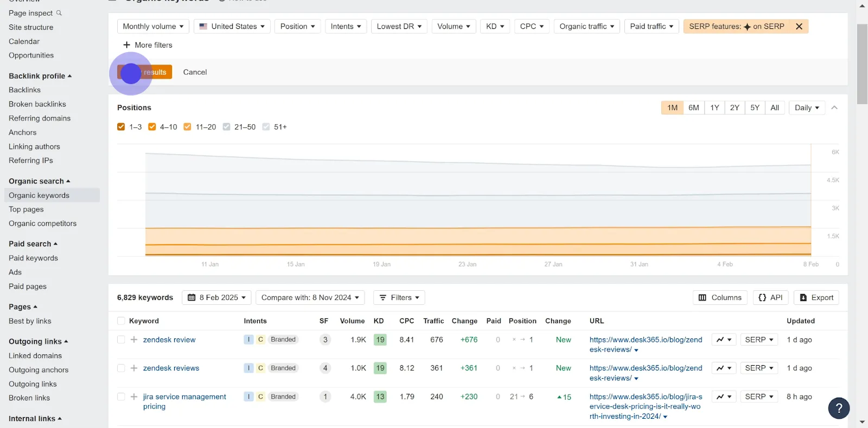Check the zendesk review row checkbox
The height and width of the screenshot is (428, 868).
coord(121,340)
